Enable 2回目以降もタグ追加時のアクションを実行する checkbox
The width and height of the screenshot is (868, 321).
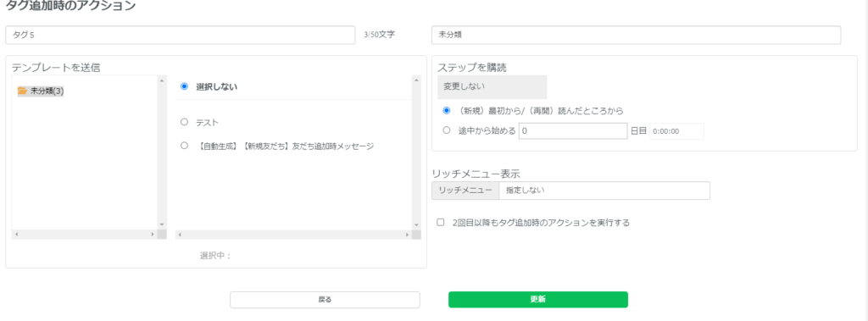click(x=441, y=223)
